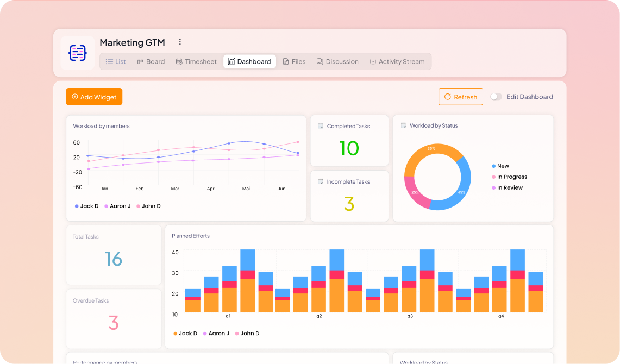Switch to the Discussion tab

pyautogui.click(x=337, y=61)
